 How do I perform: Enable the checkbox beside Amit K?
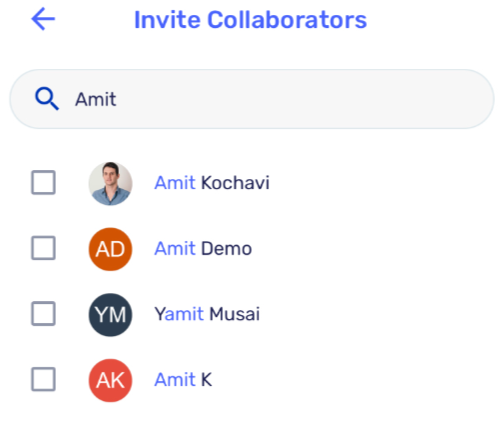point(43,379)
